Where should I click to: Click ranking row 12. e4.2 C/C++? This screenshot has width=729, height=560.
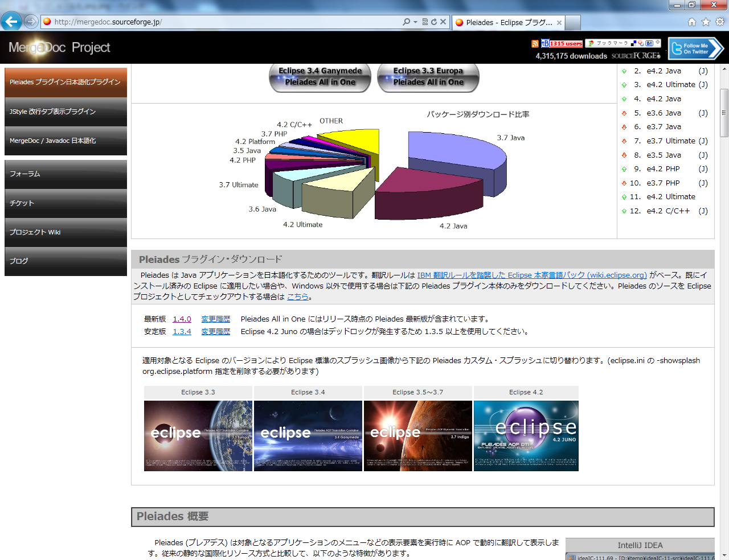(x=665, y=211)
